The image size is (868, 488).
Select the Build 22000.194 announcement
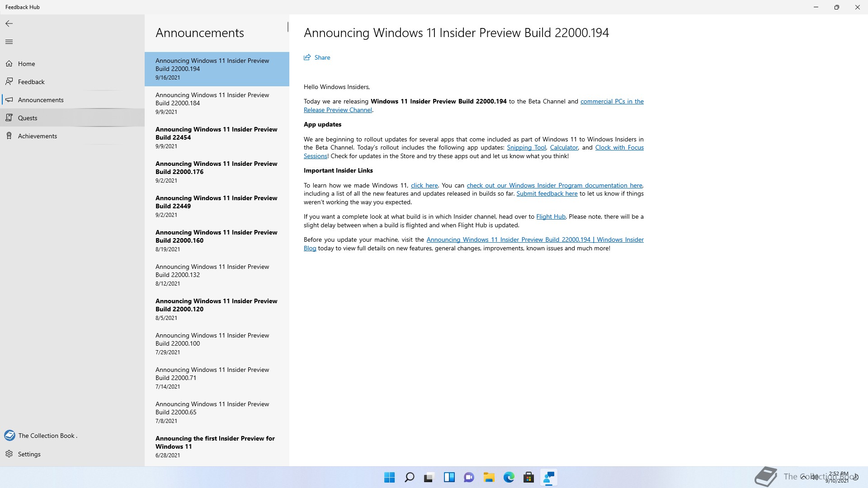pyautogui.click(x=217, y=69)
